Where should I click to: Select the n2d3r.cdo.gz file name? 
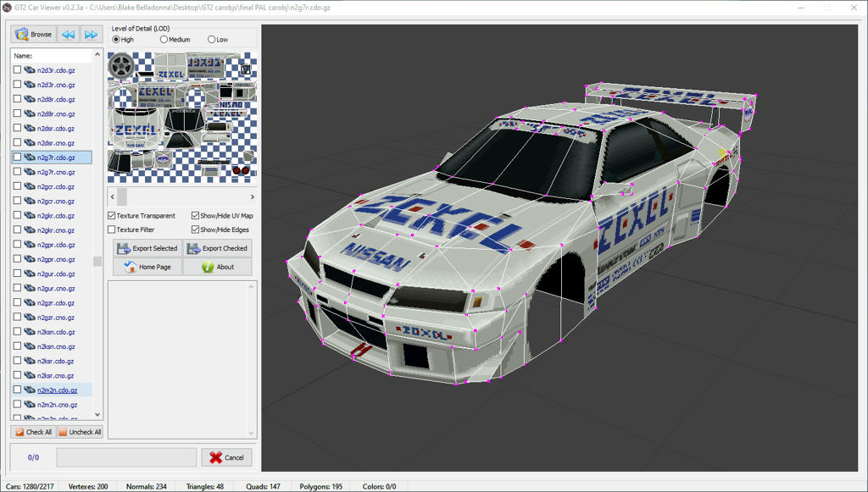56,70
